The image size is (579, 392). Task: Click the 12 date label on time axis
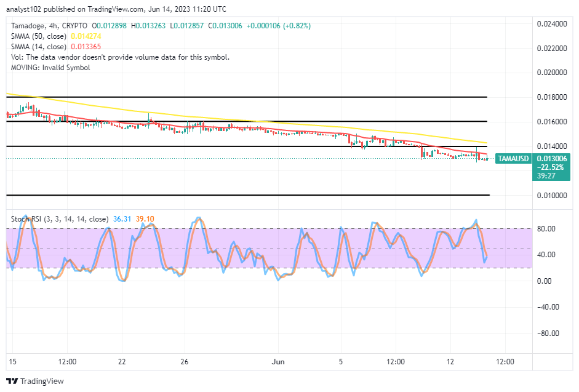(450, 362)
